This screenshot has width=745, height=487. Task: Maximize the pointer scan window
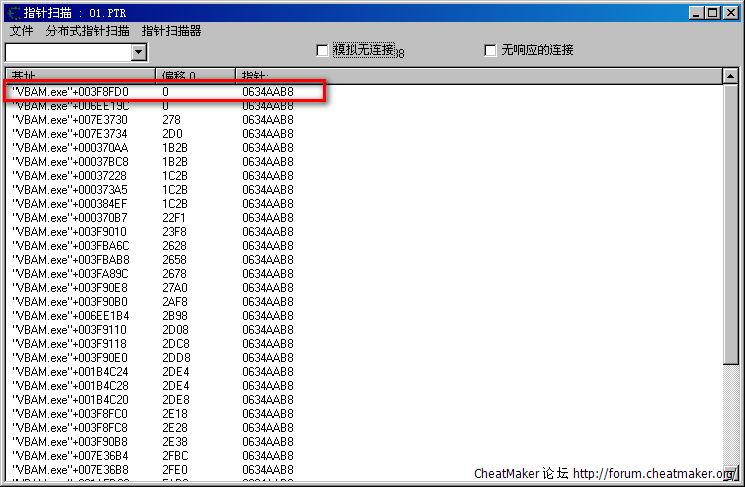(x=712, y=13)
